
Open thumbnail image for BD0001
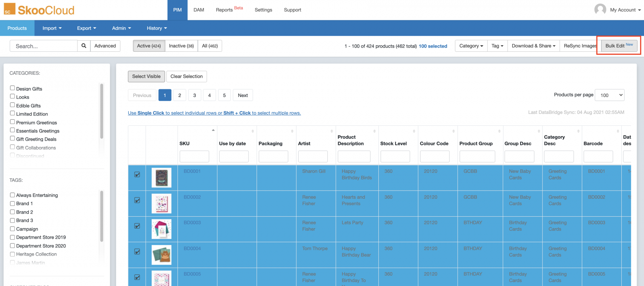tap(161, 178)
